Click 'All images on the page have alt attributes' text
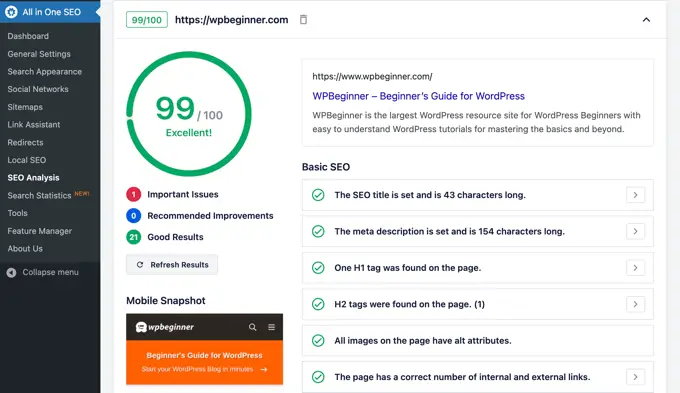The height and width of the screenshot is (393, 680). click(423, 341)
